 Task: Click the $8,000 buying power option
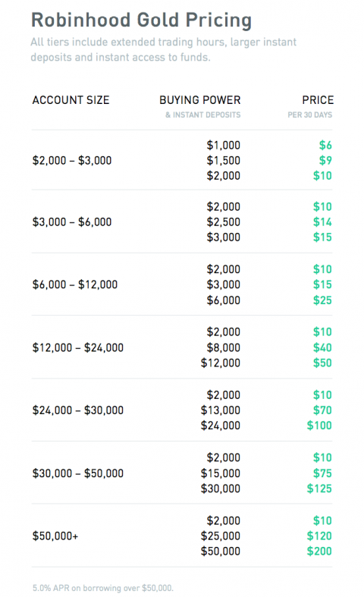pos(224,347)
